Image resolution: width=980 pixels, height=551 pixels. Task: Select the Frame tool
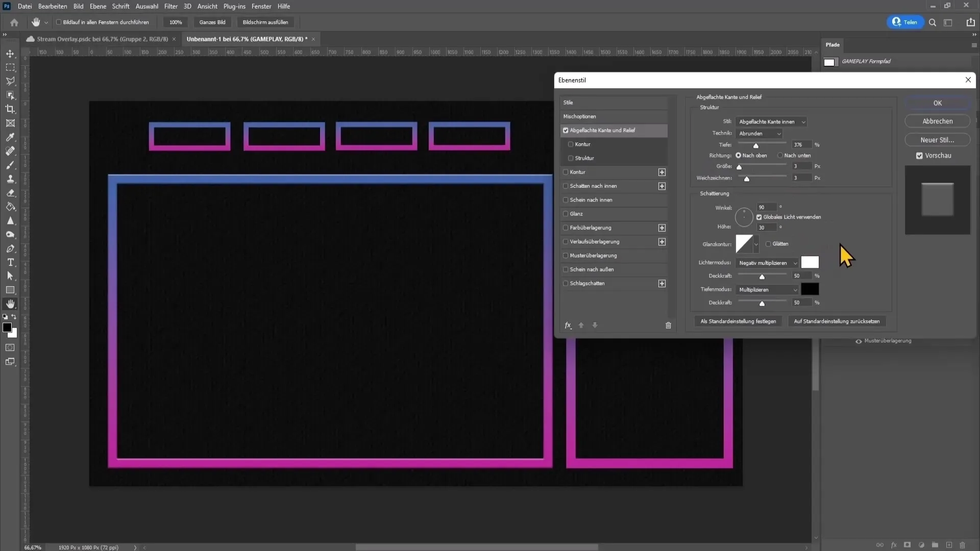(x=10, y=123)
